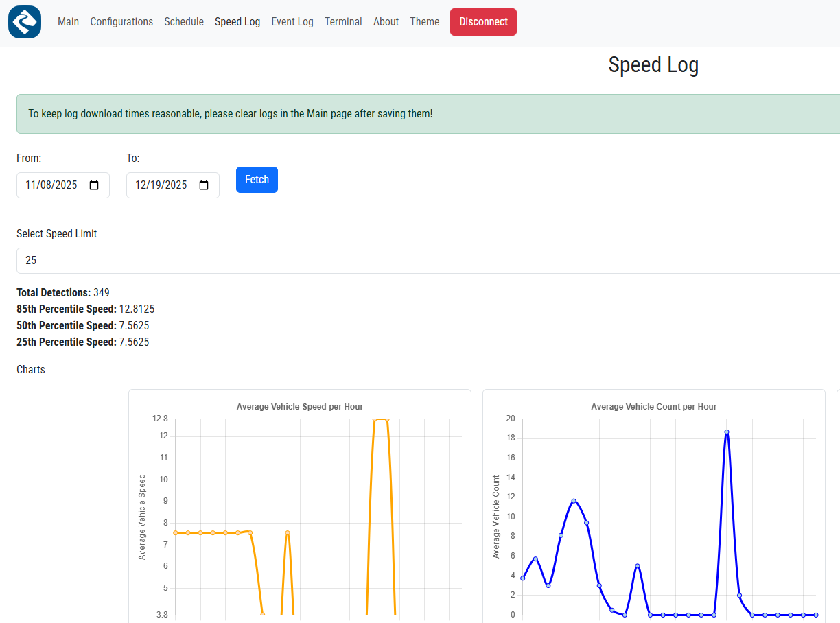Open the Terminal page
This screenshot has height=623, width=840.
(x=343, y=21)
